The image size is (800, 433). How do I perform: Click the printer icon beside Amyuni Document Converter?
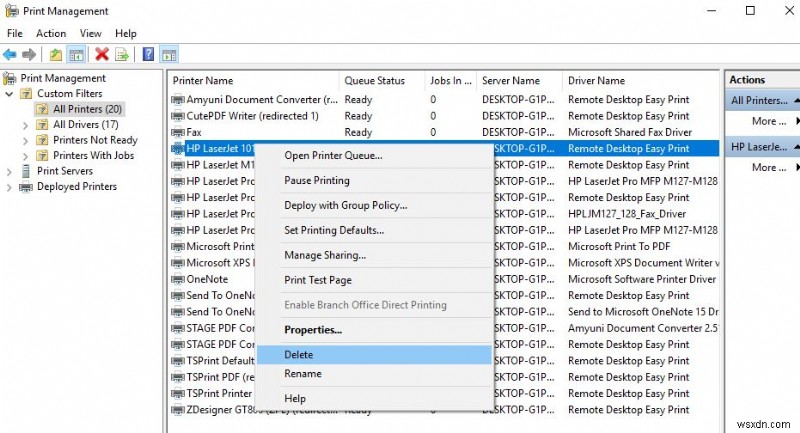pyautogui.click(x=178, y=100)
